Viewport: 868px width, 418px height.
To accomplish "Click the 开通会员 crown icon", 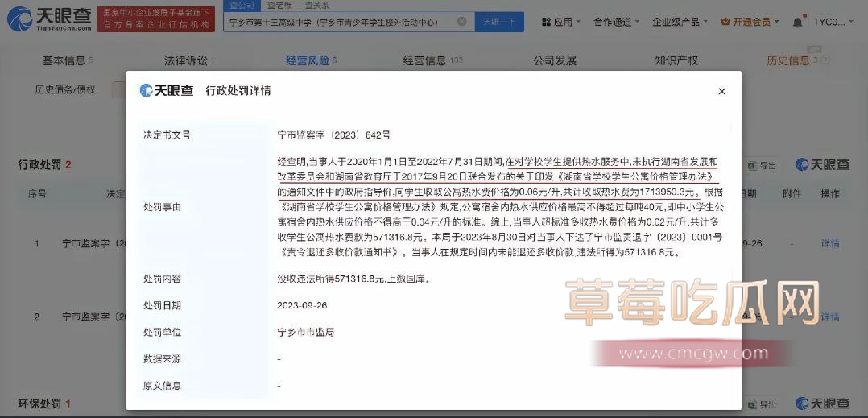I will pos(725,23).
